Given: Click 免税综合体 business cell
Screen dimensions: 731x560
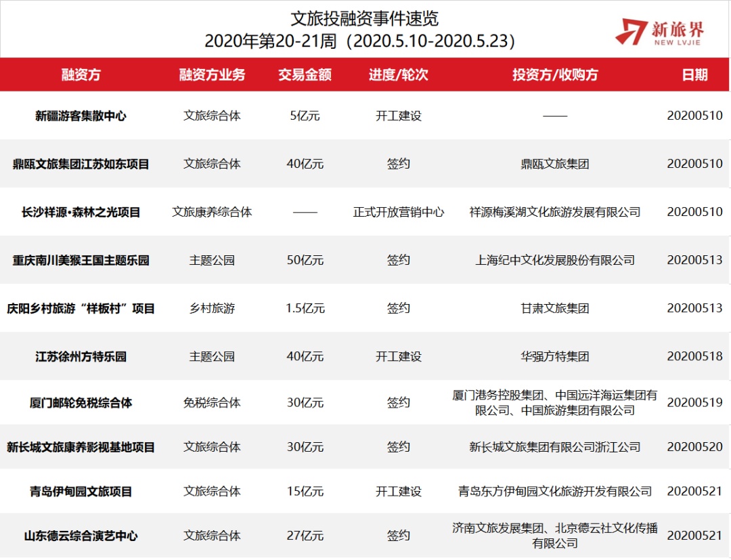Looking at the screenshot, I should (212, 402).
